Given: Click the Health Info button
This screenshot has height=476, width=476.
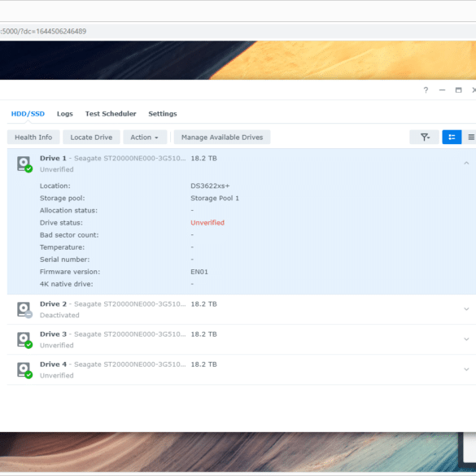Looking at the screenshot, I should [33, 138].
